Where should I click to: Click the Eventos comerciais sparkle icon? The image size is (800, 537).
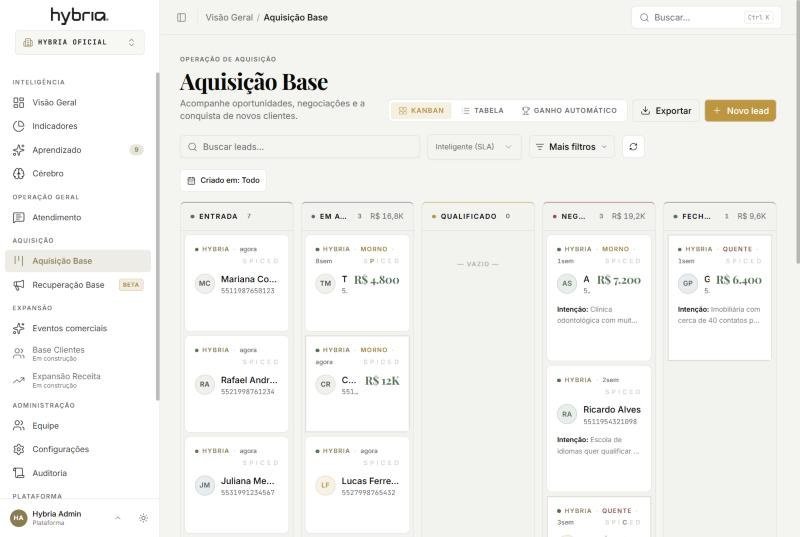[x=18, y=328]
